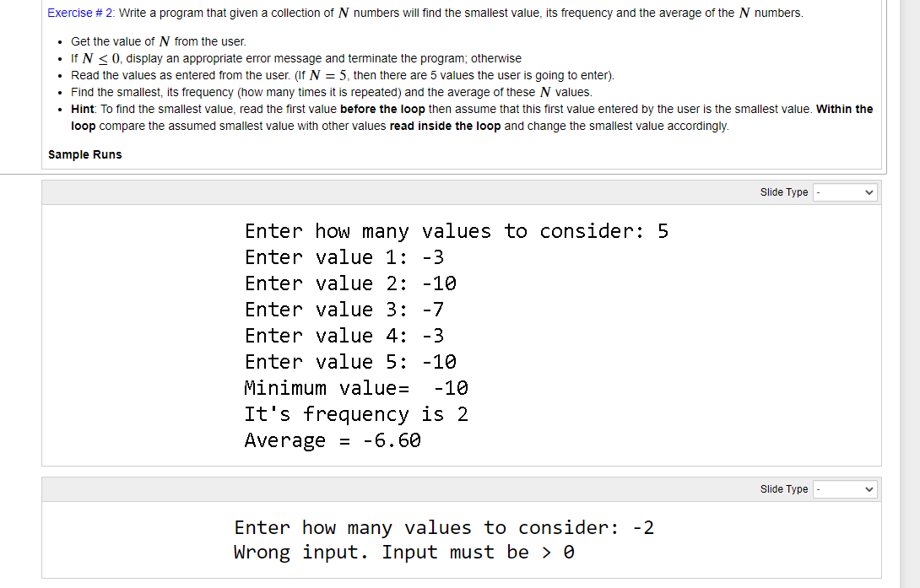Open the top Slide Type dropdown
Image resolution: width=920 pixels, height=588 pixels.
tap(844, 192)
